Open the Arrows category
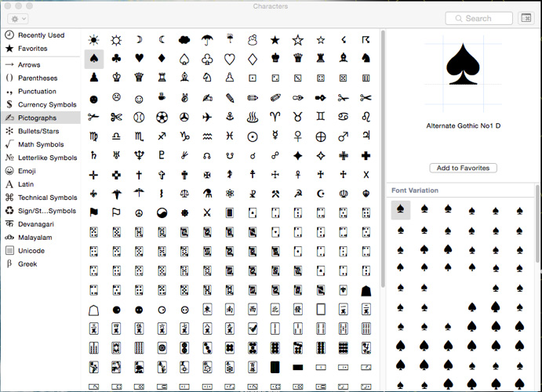The image size is (542, 392). (x=41, y=64)
